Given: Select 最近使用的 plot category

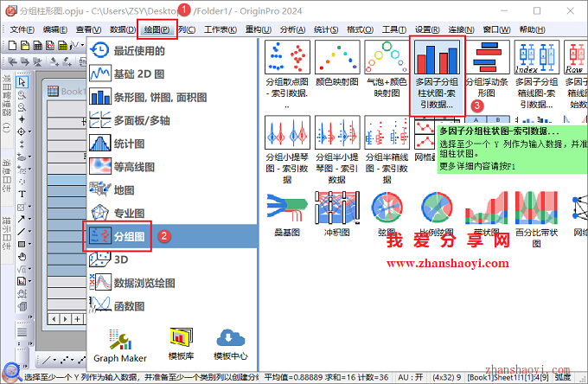Looking at the screenshot, I should tap(172, 51).
